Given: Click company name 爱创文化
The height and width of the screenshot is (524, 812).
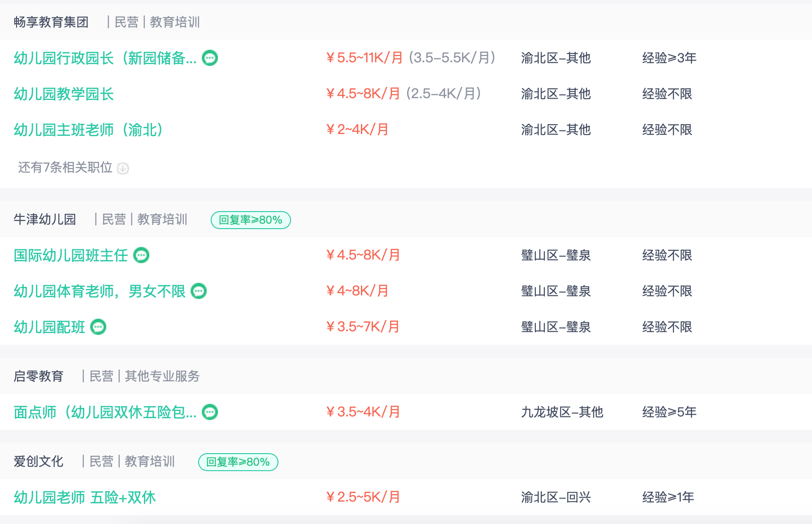Looking at the screenshot, I should [x=39, y=461].
